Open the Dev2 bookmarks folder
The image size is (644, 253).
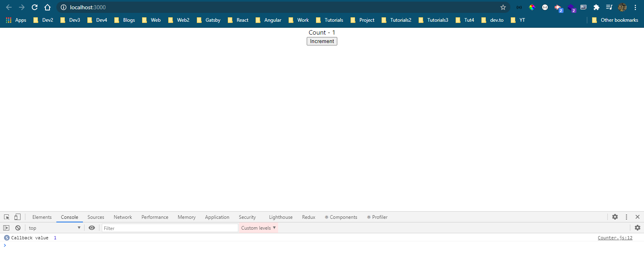tap(43, 20)
